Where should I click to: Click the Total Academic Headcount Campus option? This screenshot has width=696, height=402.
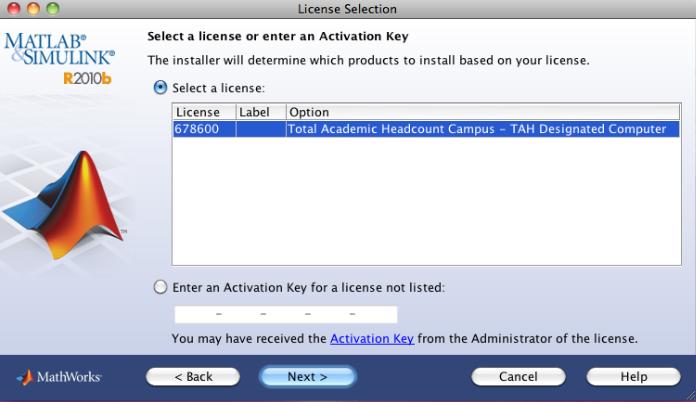click(476, 129)
